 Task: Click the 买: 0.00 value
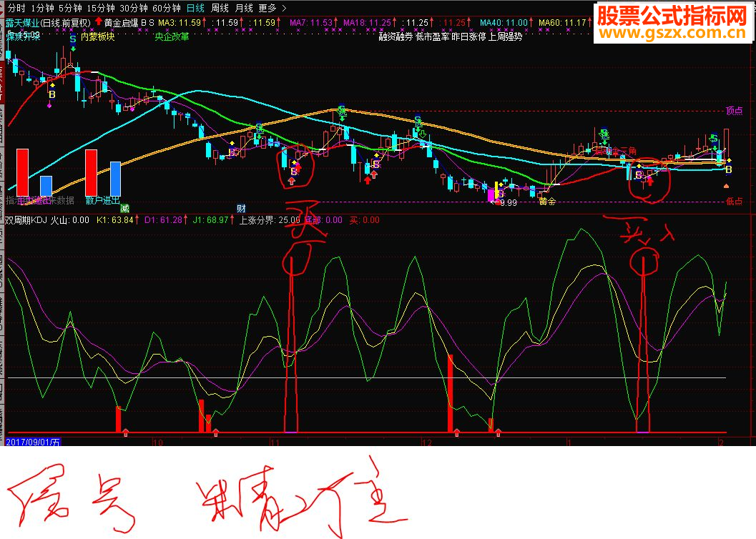[364, 220]
